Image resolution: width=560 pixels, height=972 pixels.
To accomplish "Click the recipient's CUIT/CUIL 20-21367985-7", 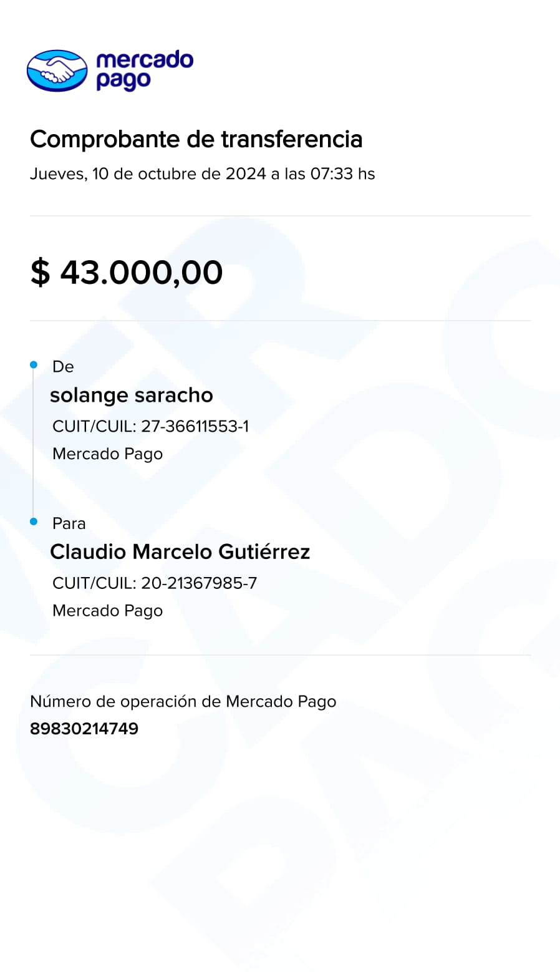I will tap(155, 583).
